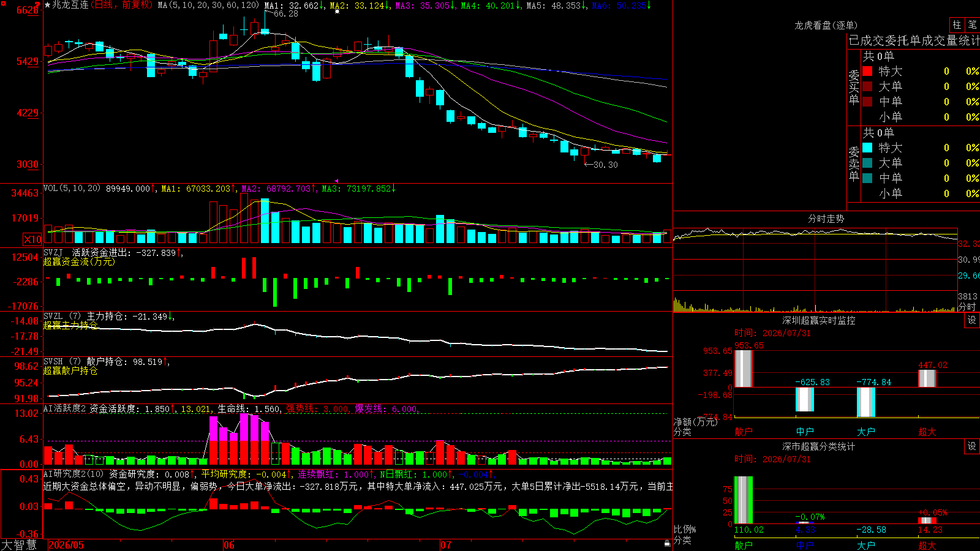
Task: Click the 深圳超赢实时监控 panel title
Action: 819,320
